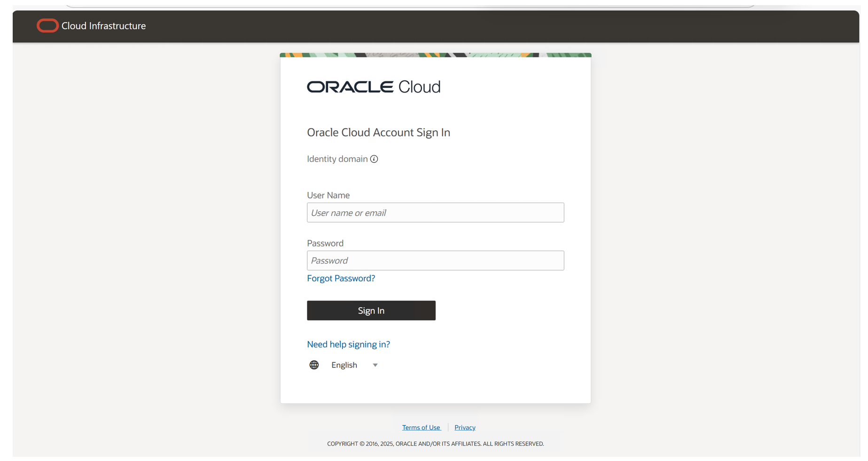The height and width of the screenshot is (461, 868).
Task: Click the Cloud Infrastructure header title
Action: [103, 26]
